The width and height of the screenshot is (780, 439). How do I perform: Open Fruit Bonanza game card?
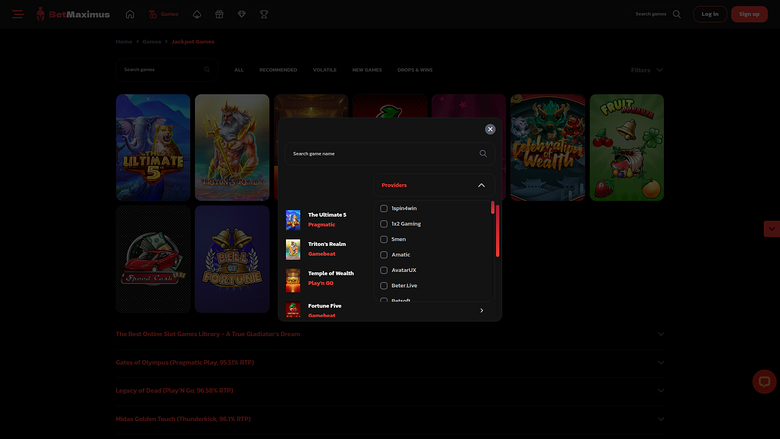click(627, 148)
